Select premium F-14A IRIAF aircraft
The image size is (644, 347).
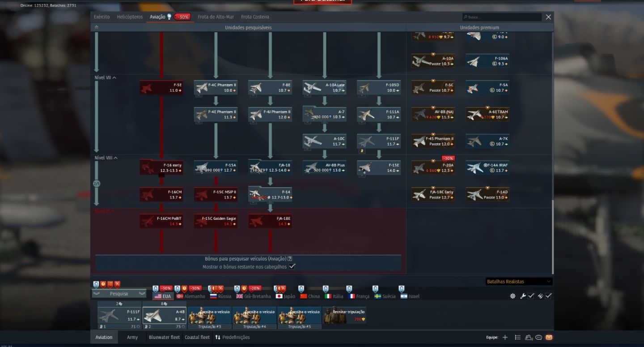(x=487, y=168)
